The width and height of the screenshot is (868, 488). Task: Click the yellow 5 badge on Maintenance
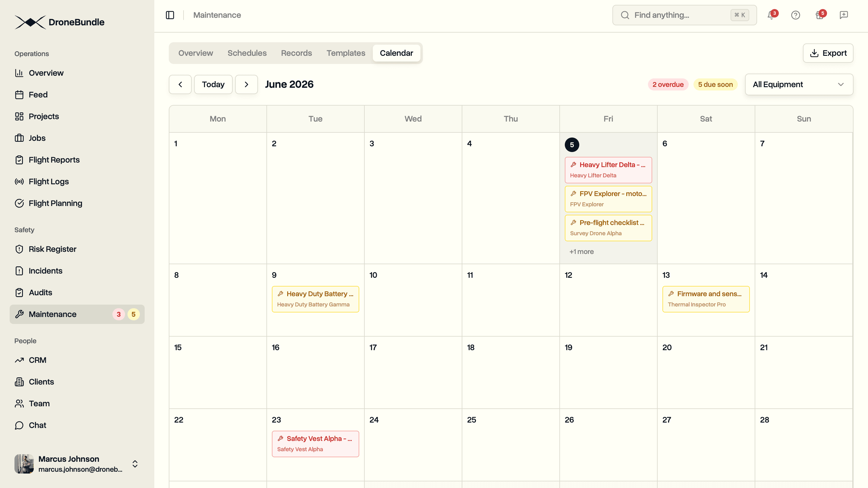point(134,314)
